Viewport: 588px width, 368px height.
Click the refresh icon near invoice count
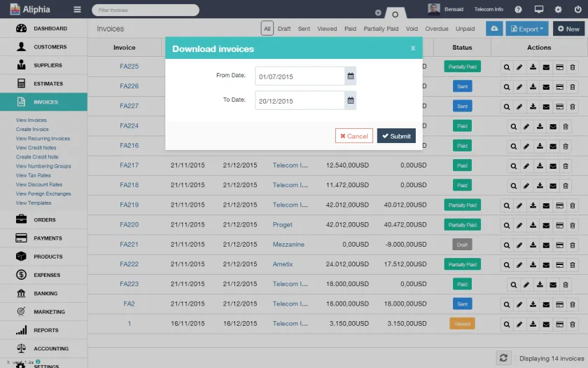coord(503,358)
